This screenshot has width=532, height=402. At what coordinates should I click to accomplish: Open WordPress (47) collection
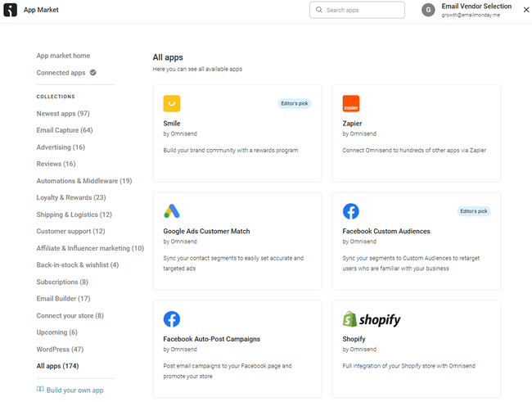[60, 349]
